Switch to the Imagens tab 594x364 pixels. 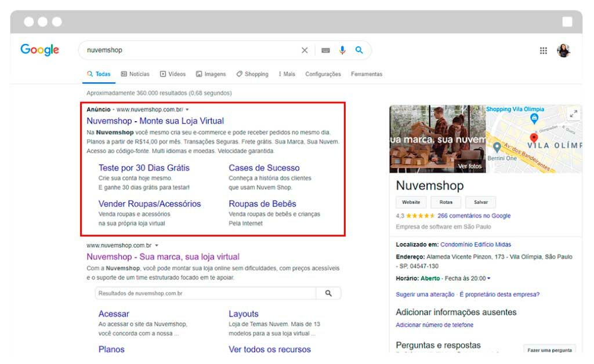point(211,74)
